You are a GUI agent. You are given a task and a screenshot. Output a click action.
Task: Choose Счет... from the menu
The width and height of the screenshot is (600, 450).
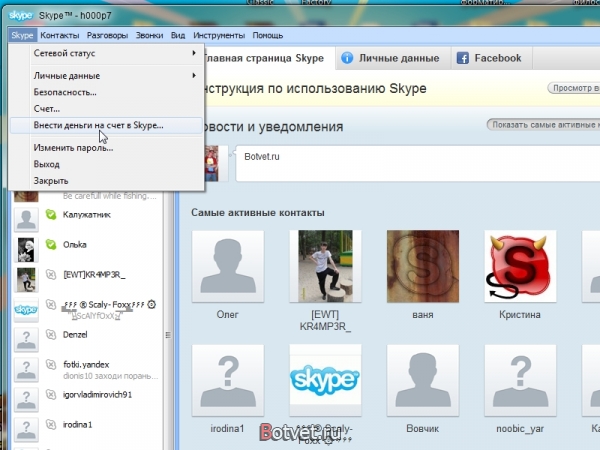106,109
